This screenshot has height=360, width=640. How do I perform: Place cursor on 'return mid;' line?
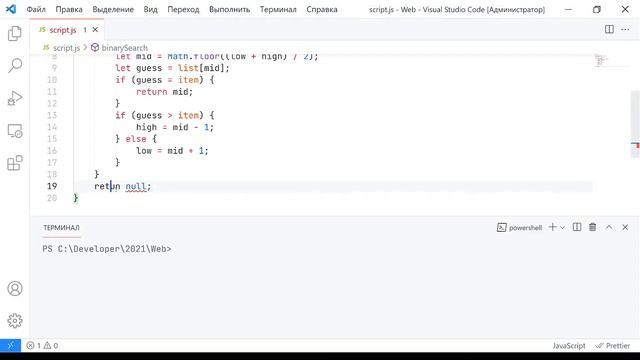coord(164,92)
